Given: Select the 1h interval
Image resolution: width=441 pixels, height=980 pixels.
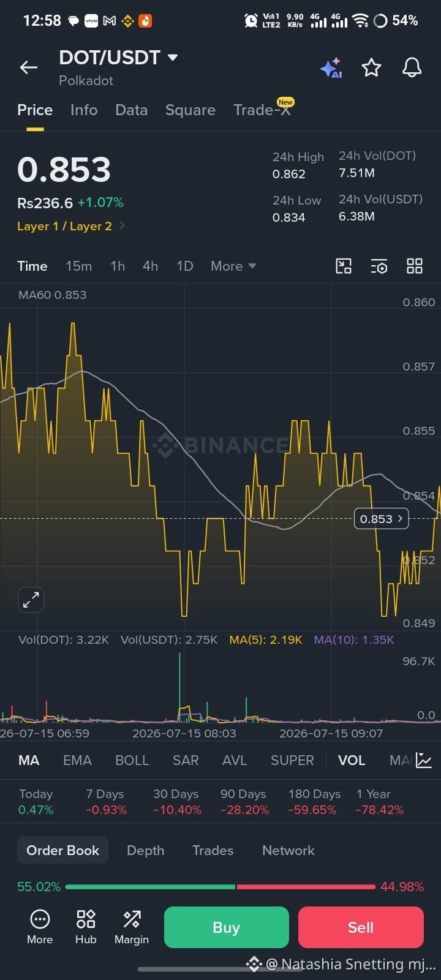Looking at the screenshot, I should click(x=118, y=266).
